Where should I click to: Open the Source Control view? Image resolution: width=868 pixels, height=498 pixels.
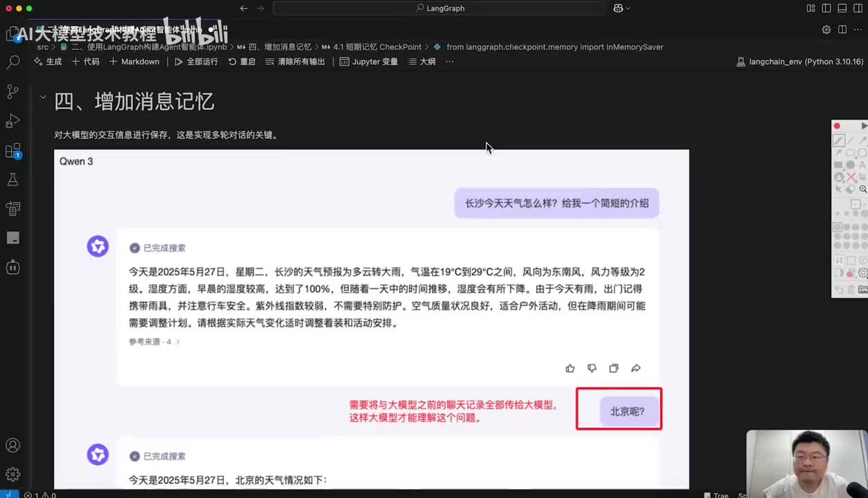pyautogui.click(x=13, y=91)
